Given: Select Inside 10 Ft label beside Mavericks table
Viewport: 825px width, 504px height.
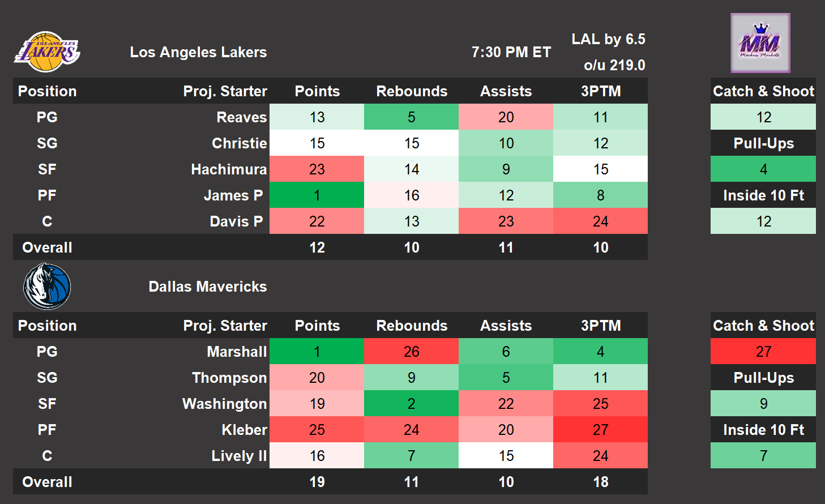Looking at the screenshot, I should coord(763,430).
